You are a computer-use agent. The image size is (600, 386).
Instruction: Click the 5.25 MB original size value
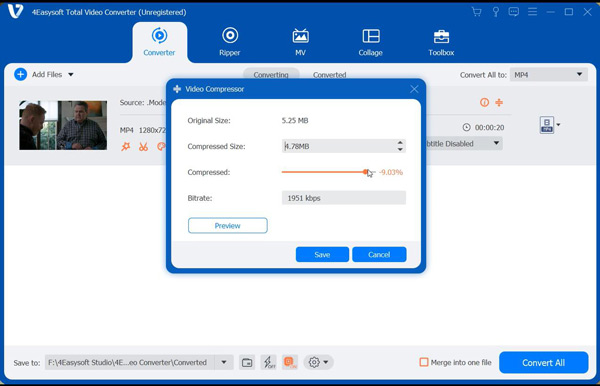pos(295,121)
